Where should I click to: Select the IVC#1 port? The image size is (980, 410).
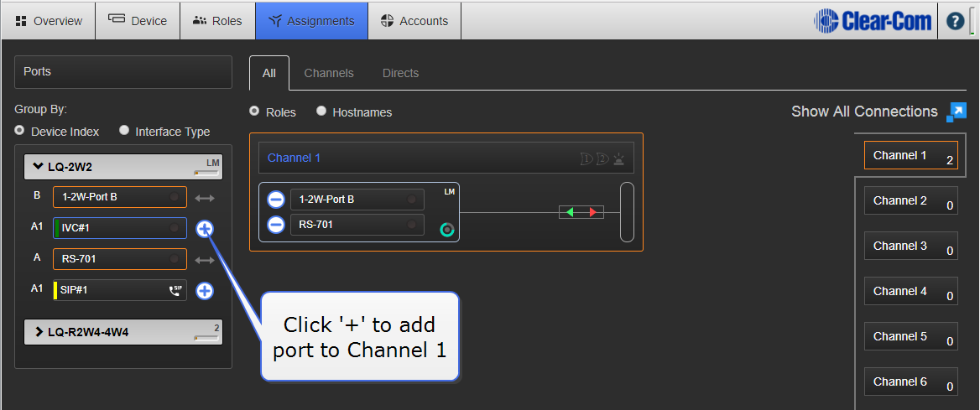(x=120, y=228)
